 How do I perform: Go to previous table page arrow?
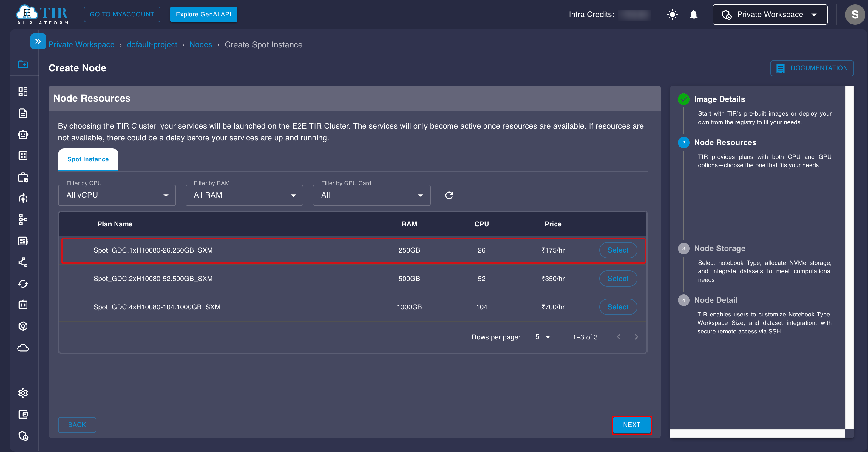click(619, 337)
